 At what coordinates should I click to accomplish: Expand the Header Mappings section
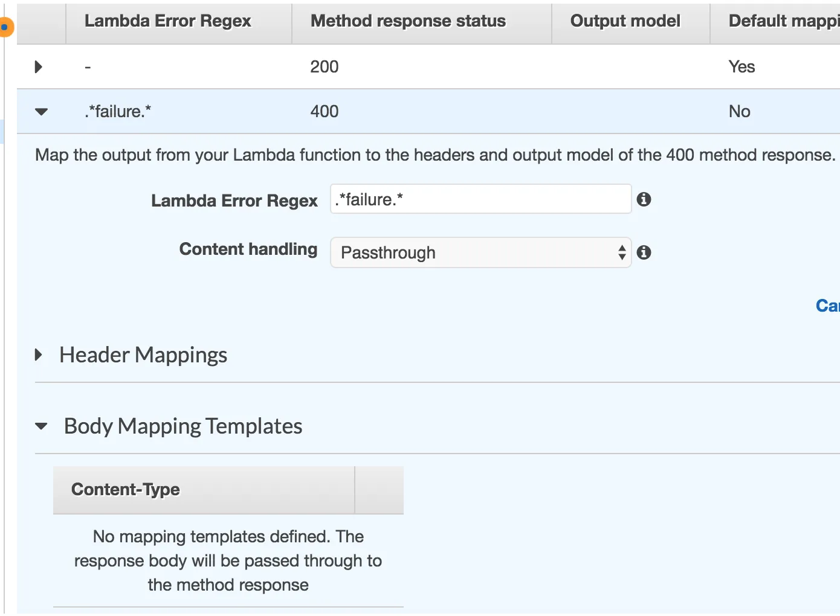pyautogui.click(x=39, y=355)
